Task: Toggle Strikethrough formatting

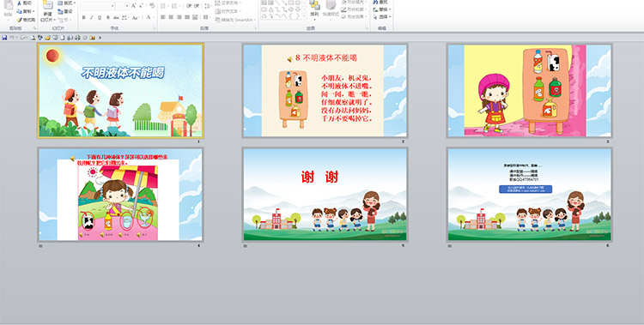Action: click(x=116, y=17)
